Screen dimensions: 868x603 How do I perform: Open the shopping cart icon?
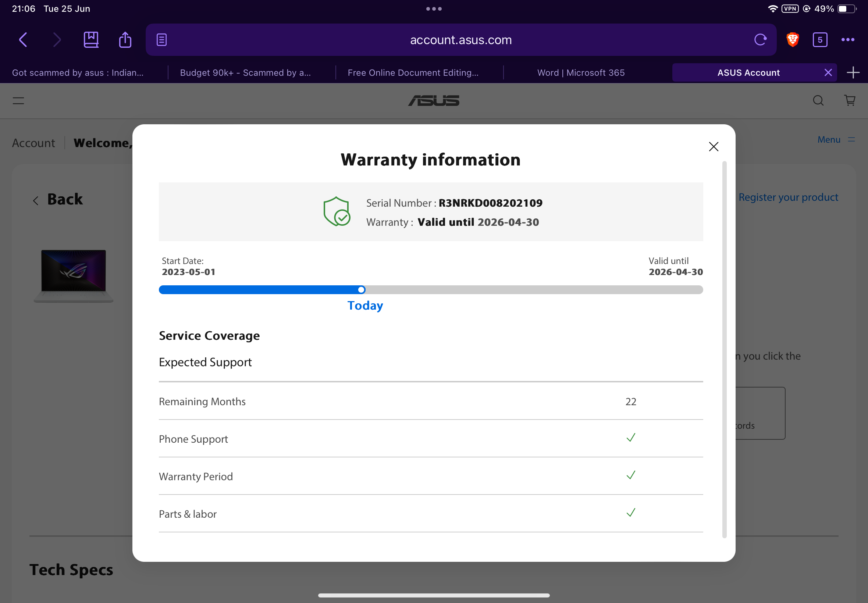click(x=850, y=100)
